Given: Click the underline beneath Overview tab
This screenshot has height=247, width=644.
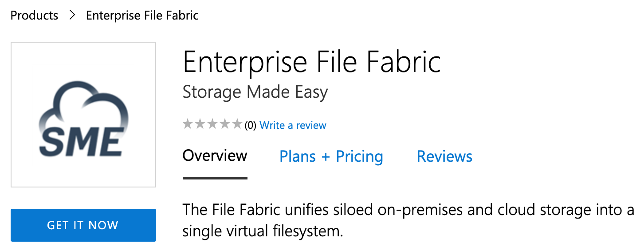Looking at the screenshot, I should (x=215, y=178).
